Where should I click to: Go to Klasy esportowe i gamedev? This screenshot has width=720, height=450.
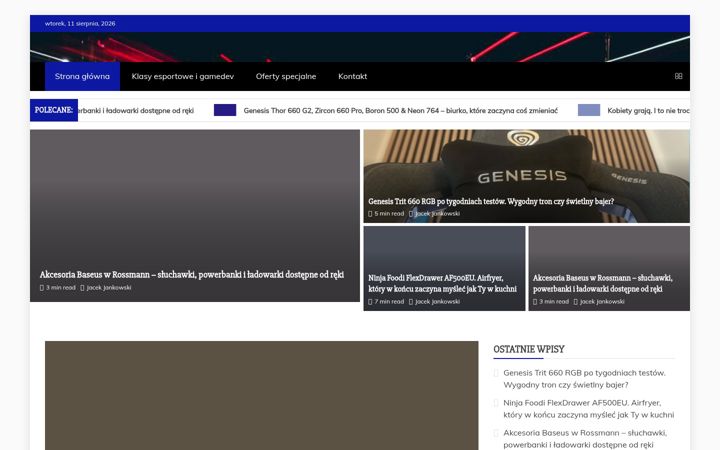tap(183, 76)
